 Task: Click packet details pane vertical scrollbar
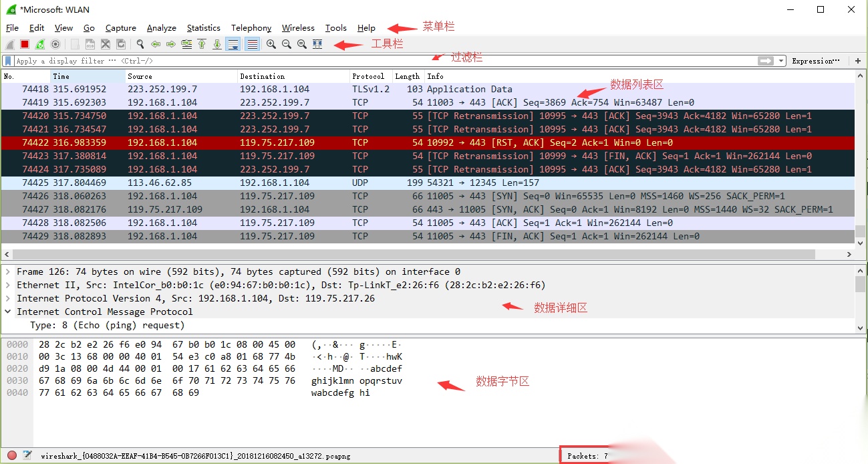[860, 284]
